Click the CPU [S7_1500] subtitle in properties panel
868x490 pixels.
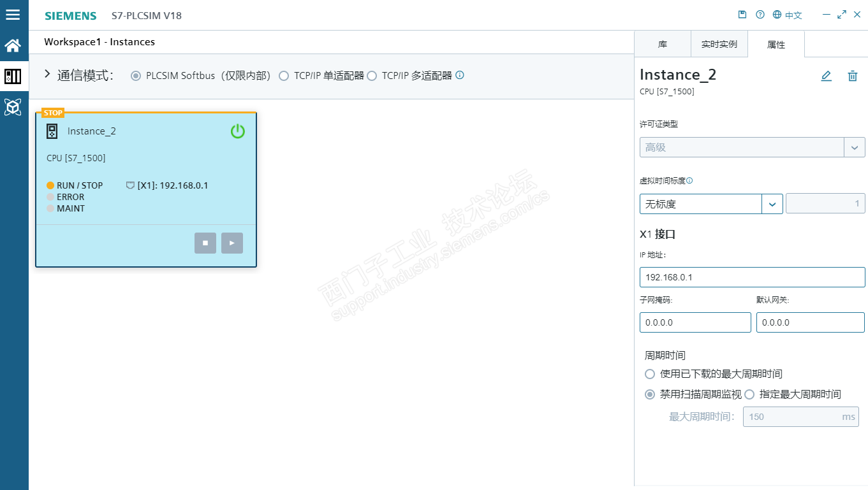(667, 92)
